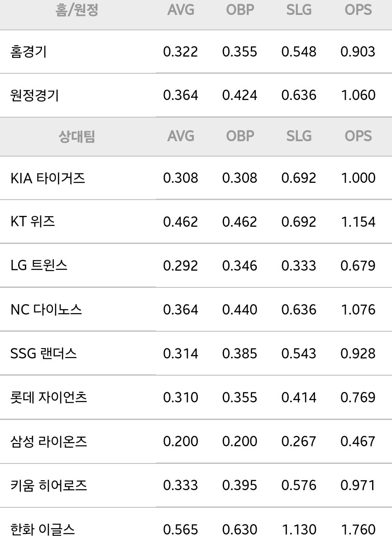Click OBP header in 상대팀 section
Viewport: 392px width, 549px height.
pos(239,136)
